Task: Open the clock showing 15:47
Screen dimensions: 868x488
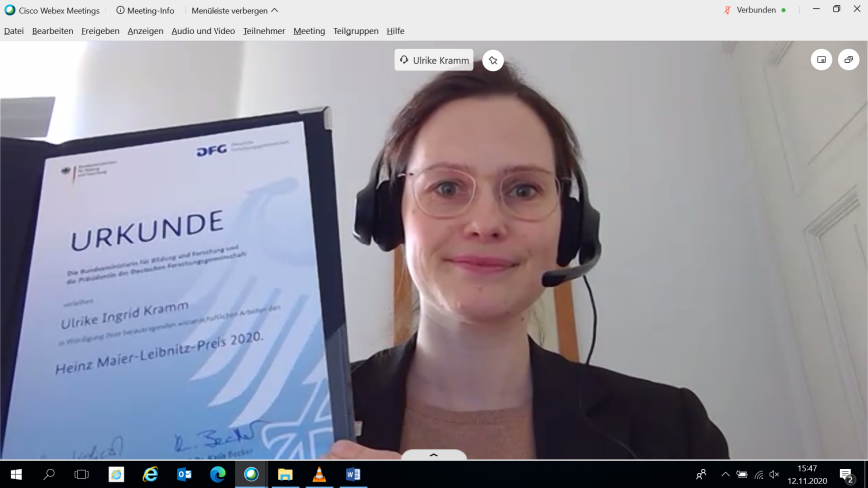Action: click(807, 475)
